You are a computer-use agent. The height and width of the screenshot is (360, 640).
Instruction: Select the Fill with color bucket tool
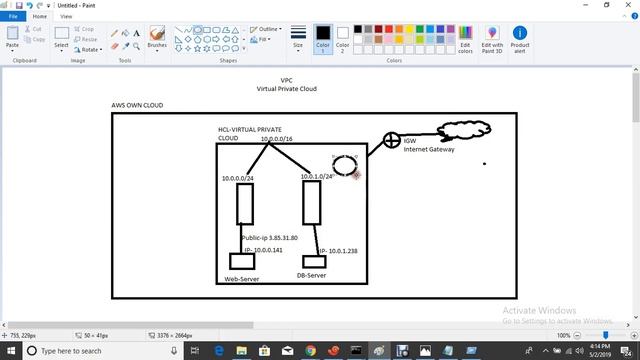(x=125, y=33)
